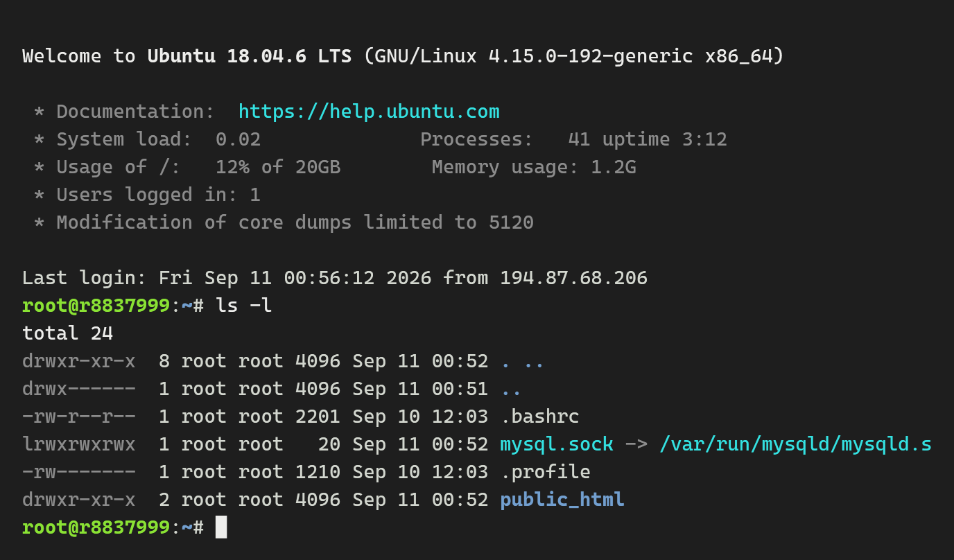Image resolution: width=954 pixels, height=560 pixels.
Task: Click the IP address 194.87.68.206
Action: point(573,278)
